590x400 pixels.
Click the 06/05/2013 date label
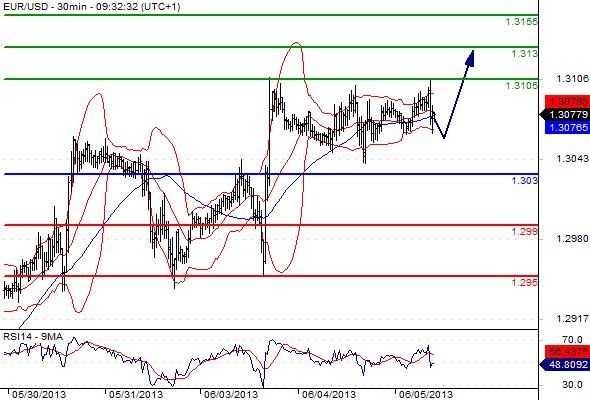point(426,394)
